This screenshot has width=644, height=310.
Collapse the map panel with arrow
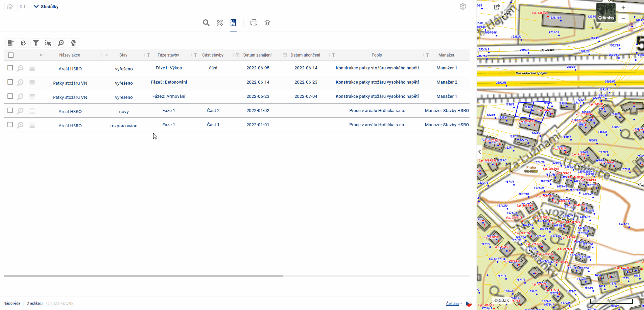(x=480, y=152)
